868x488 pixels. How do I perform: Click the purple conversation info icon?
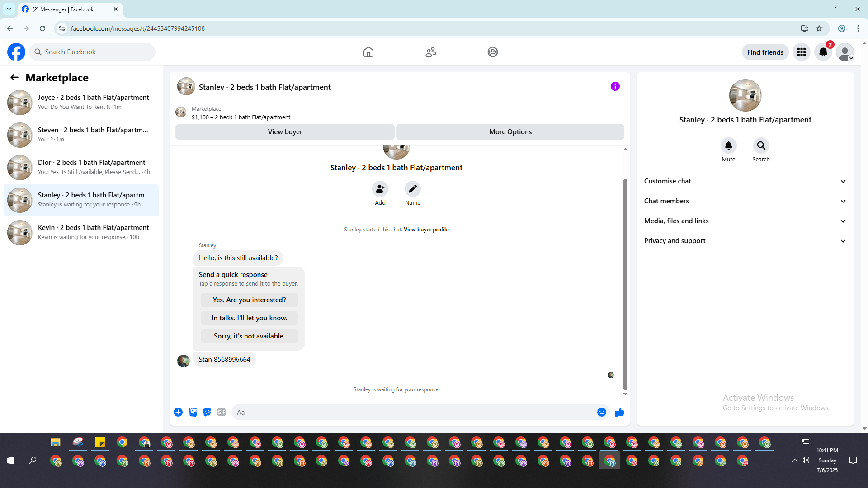point(615,86)
